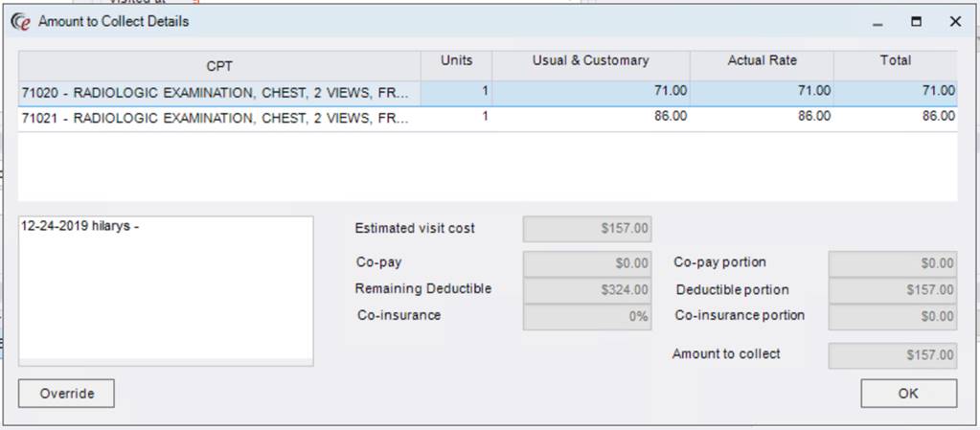Click the Deductible portion field
This screenshot has width=980, height=430.
point(892,290)
